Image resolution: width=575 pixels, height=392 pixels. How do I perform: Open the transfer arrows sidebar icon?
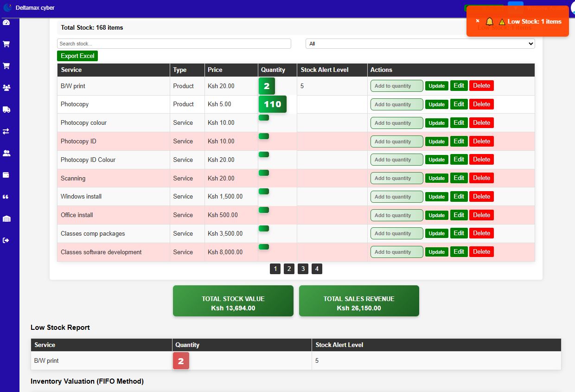[6, 131]
